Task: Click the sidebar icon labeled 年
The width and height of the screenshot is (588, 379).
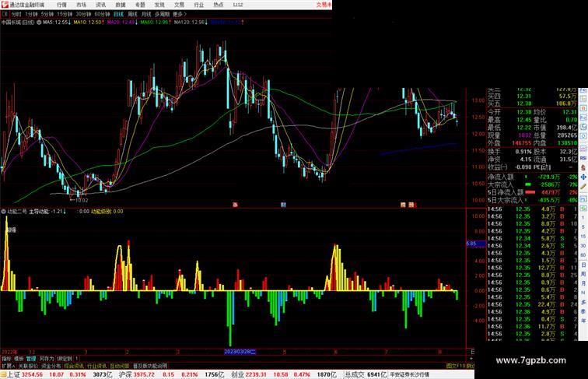Action: 583,321
